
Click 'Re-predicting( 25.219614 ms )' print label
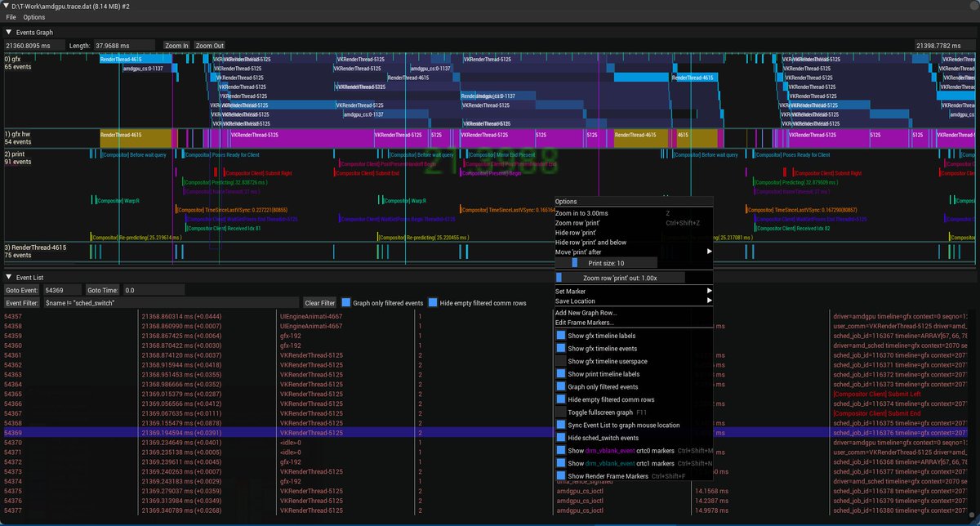135,238
